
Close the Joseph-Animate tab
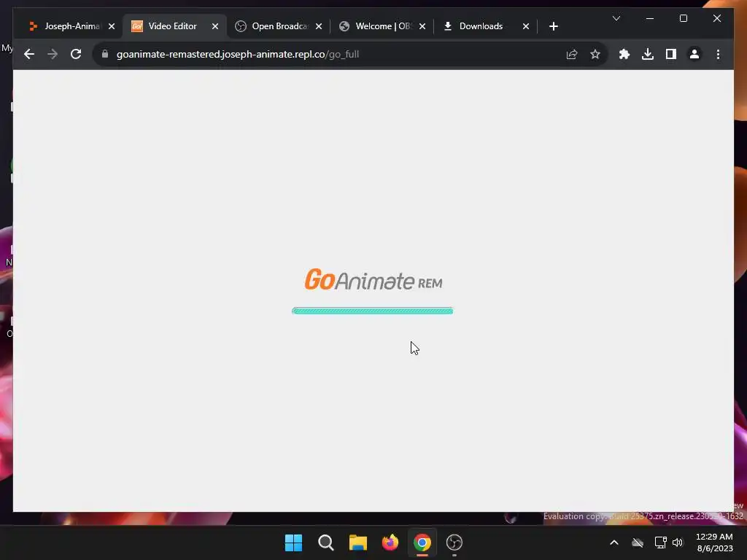pos(112,26)
